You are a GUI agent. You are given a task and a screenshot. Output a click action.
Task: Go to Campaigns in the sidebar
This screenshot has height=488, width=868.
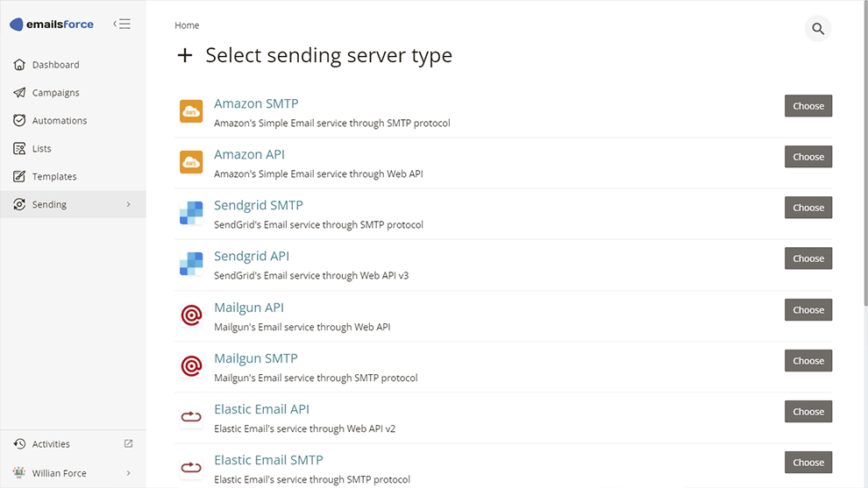pos(55,93)
